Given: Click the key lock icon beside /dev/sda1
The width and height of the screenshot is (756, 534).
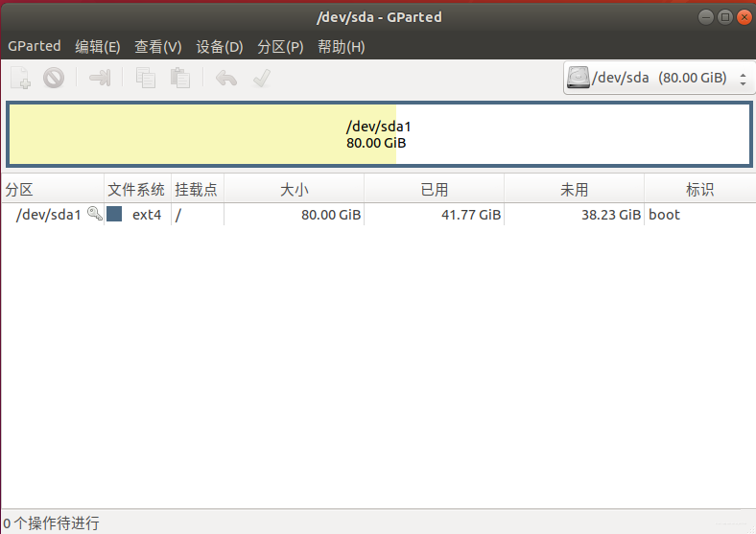Looking at the screenshot, I should pyautogui.click(x=94, y=214).
